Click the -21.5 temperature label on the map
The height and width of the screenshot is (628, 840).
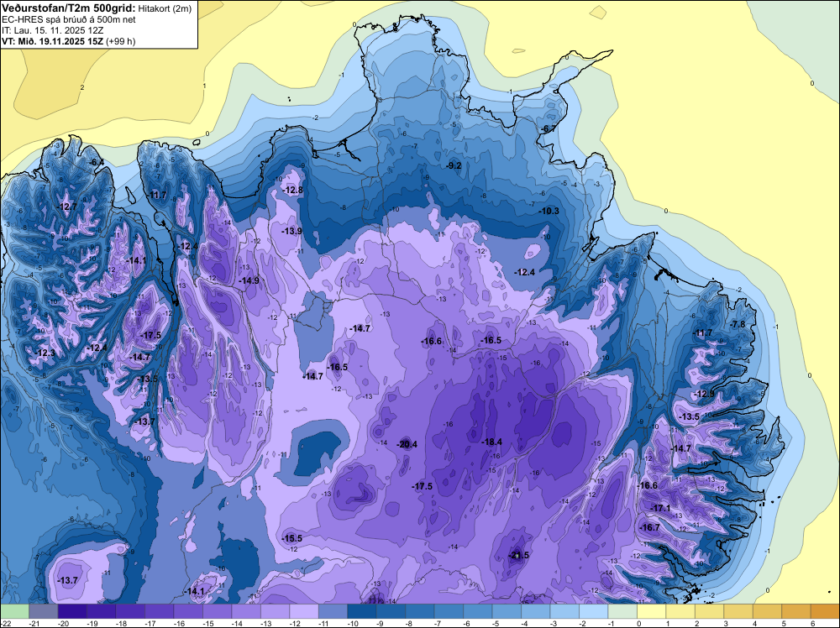[518, 555]
